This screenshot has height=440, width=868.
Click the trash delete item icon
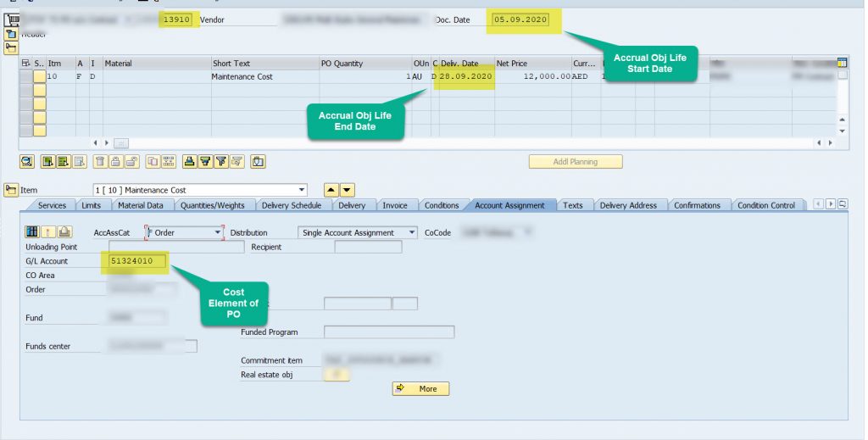pyautogui.click(x=100, y=162)
